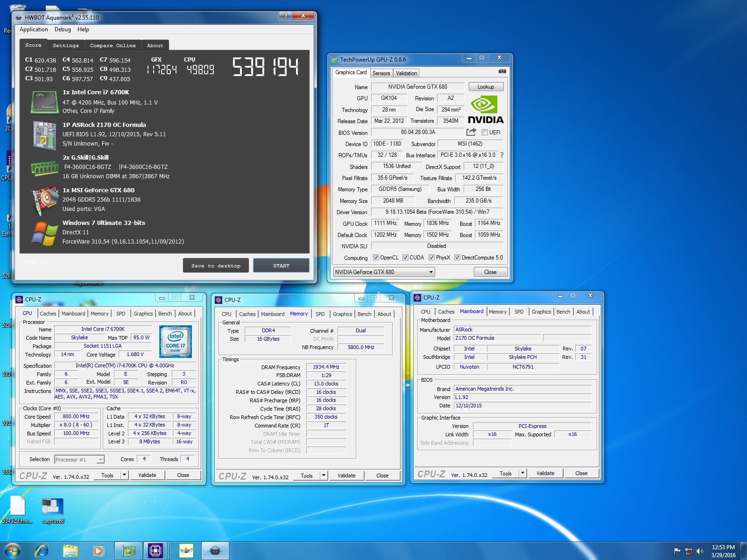Select Bench tab in CPU-Z Mainboard window
This screenshot has width=747, height=560.
(x=563, y=312)
